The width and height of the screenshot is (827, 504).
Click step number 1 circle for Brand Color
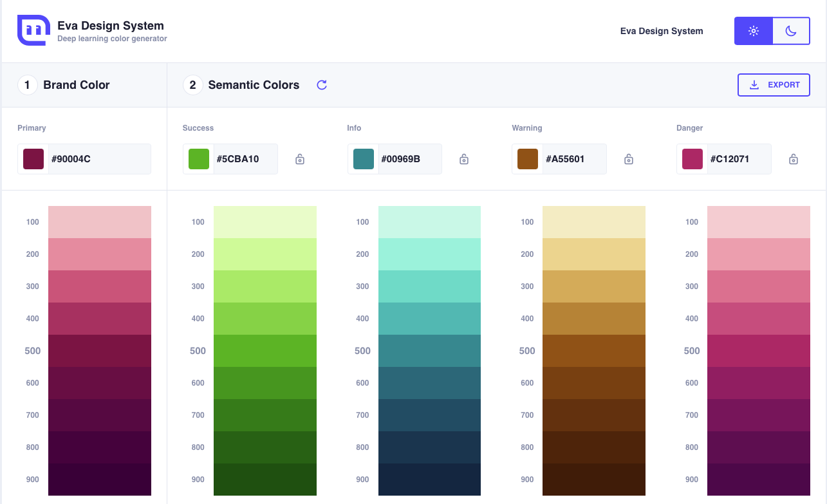(x=27, y=85)
